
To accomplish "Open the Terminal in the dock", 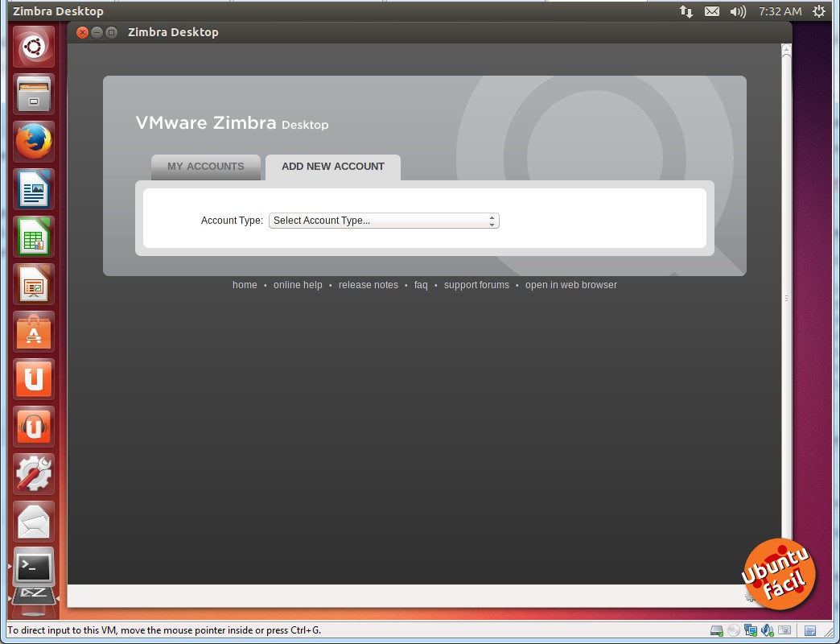I will [x=34, y=568].
